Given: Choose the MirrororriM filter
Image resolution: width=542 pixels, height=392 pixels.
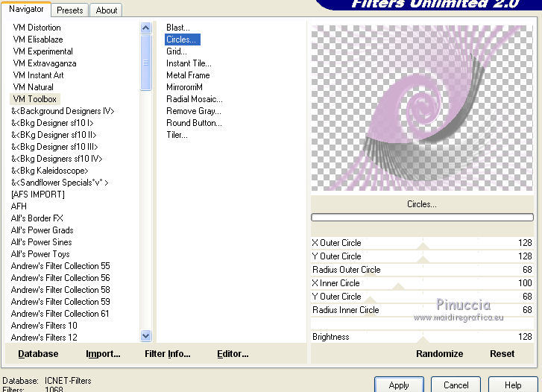Looking at the screenshot, I should click(x=184, y=87).
